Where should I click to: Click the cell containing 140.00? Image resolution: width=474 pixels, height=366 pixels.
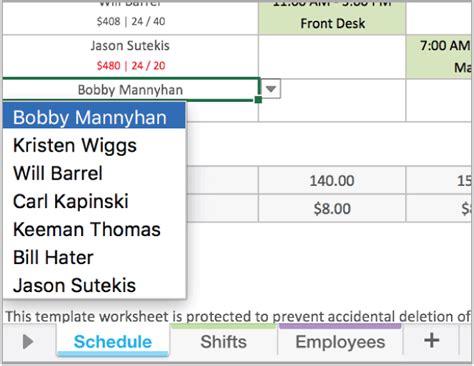[332, 181]
